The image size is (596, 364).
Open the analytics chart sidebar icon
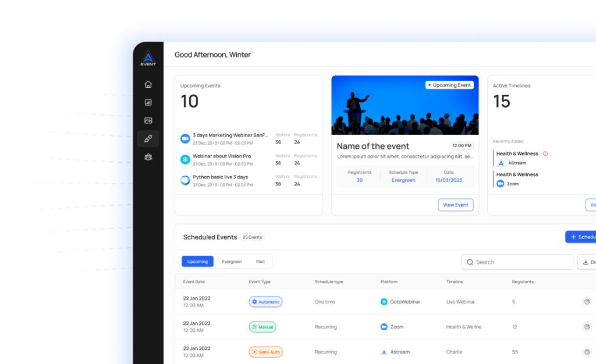(x=148, y=102)
